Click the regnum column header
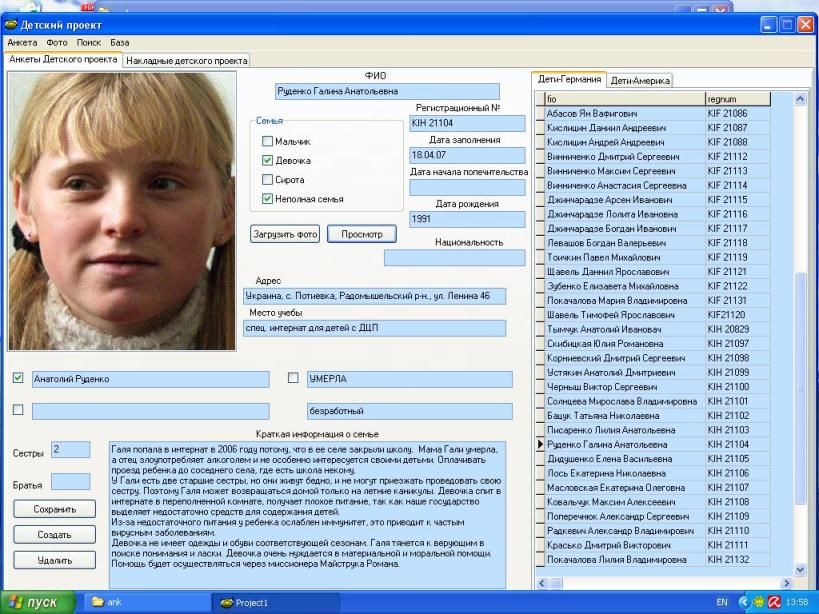This screenshot has width=819, height=614. coord(738,99)
